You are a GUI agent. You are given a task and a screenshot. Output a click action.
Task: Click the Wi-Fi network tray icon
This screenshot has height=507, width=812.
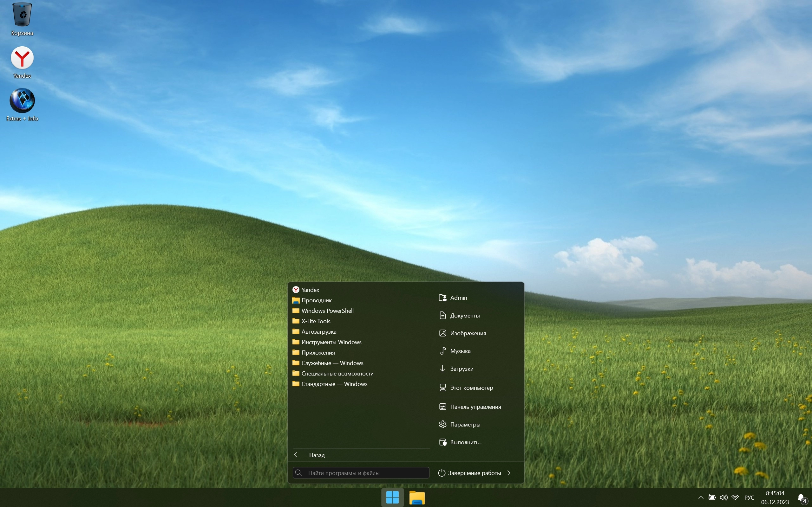pyautogui.click(x=735, y=497)
